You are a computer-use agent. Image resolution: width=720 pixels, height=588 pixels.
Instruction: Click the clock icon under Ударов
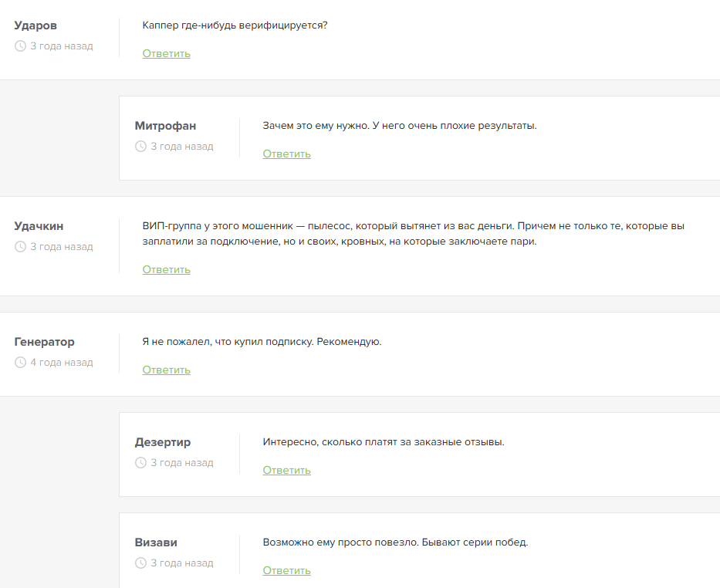[x=20, y=46]
